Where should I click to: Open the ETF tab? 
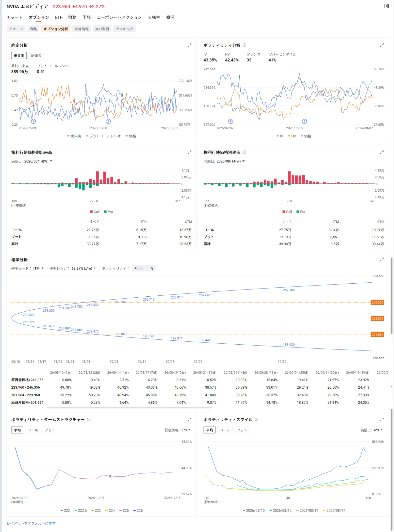(59, 17)
